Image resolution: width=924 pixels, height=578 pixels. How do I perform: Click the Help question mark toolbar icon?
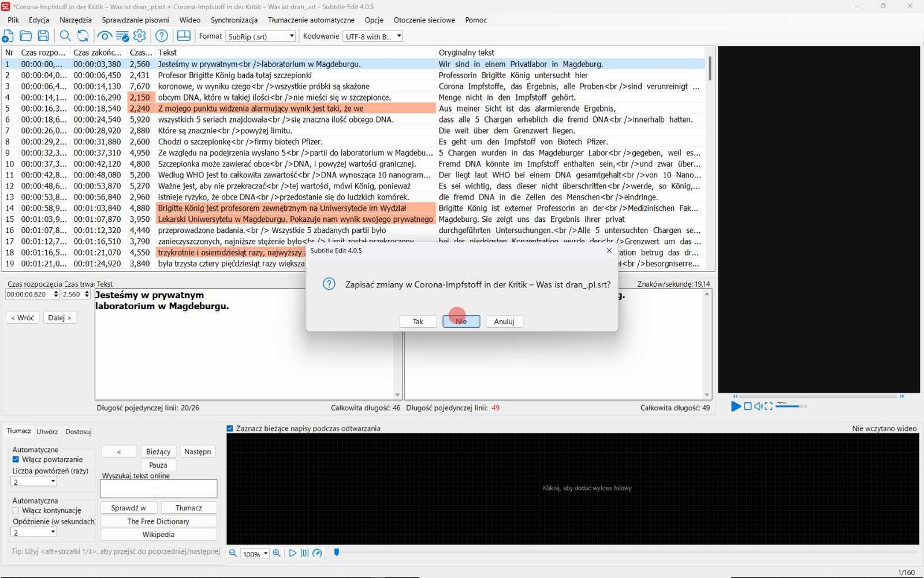(x=162, y=36)
